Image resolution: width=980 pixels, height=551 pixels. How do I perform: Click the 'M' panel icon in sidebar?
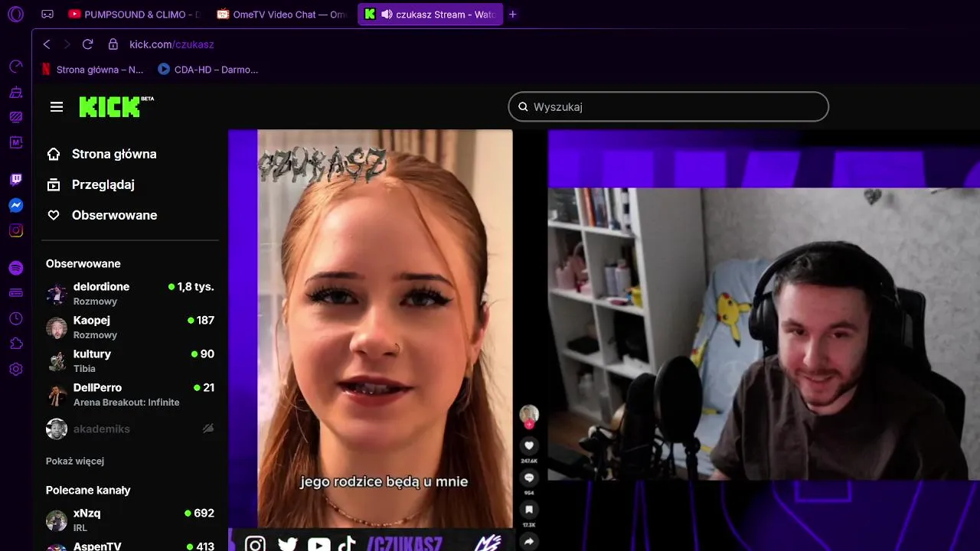coord(16,142)
